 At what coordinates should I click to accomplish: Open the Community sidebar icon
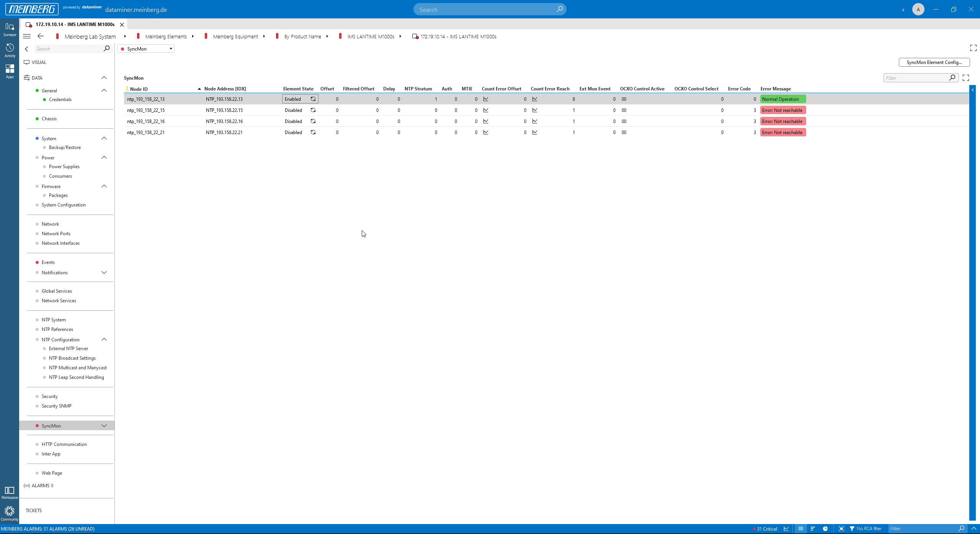click(x=10, y=514)
